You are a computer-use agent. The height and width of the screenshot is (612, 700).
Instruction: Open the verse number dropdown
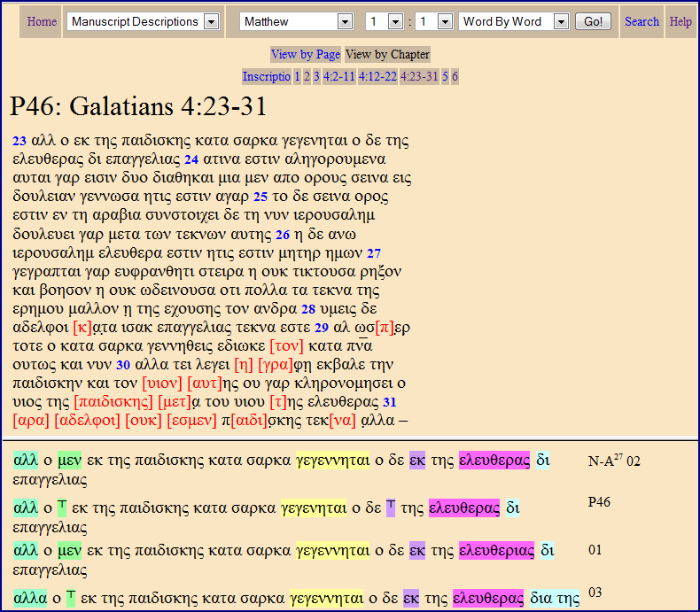click(x=434, y=21)
